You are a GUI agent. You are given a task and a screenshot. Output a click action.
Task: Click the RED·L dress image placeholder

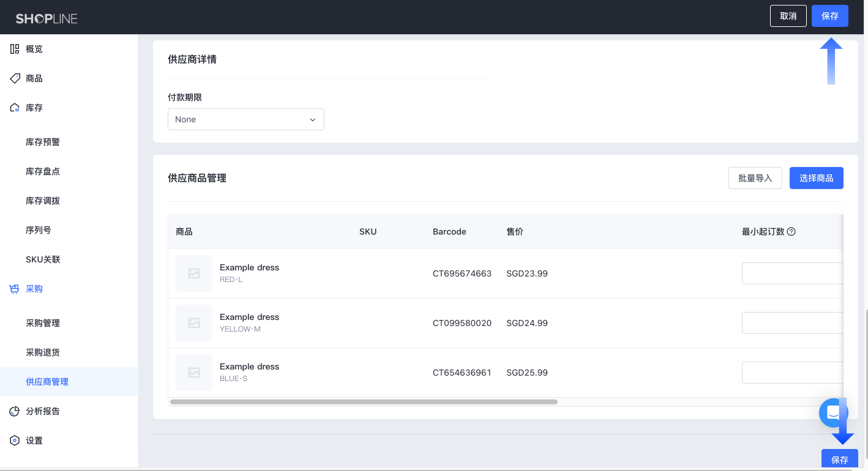coord(194,273)
